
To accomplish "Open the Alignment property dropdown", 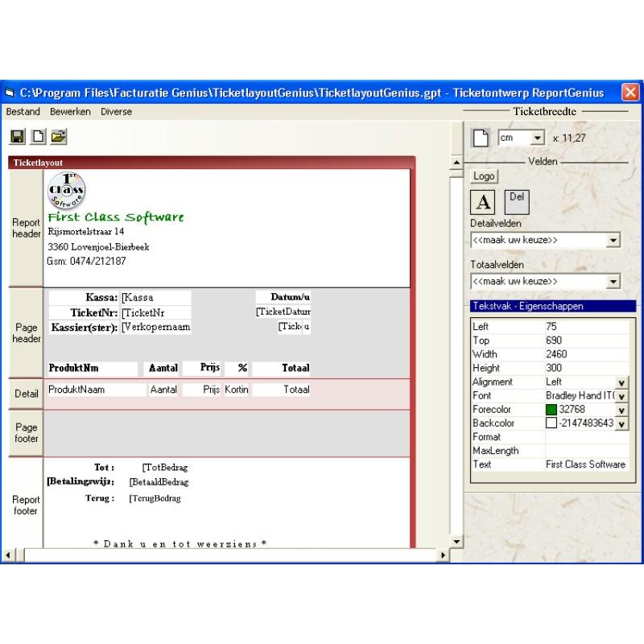I will click(x=621, y=382).
